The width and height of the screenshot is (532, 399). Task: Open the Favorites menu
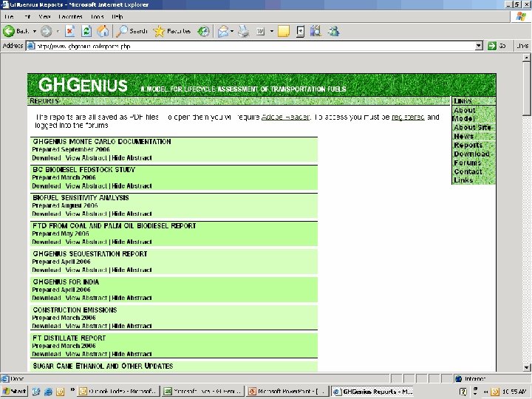point(70,16)
